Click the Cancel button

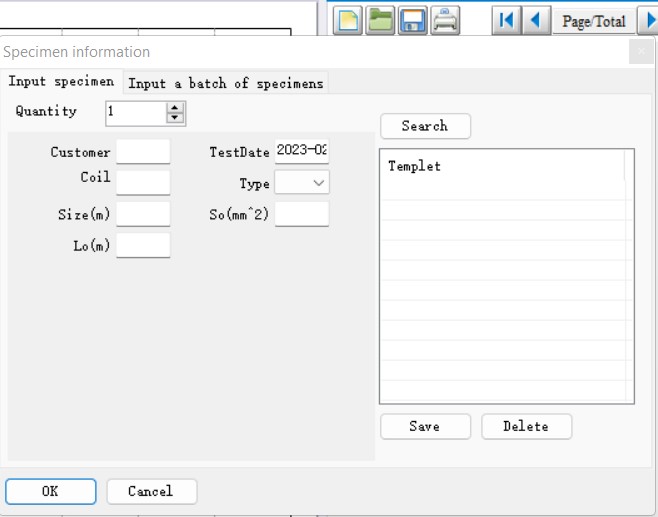(x=151, y=491)
